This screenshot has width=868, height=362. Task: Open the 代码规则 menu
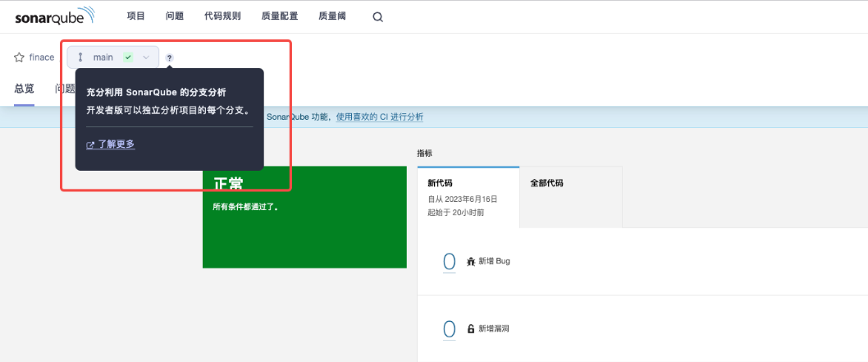coord(222,16)
